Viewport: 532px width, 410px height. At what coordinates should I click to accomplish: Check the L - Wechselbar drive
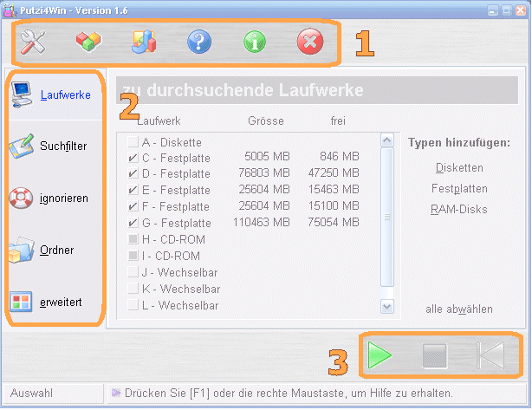click(x=133, y=305)
